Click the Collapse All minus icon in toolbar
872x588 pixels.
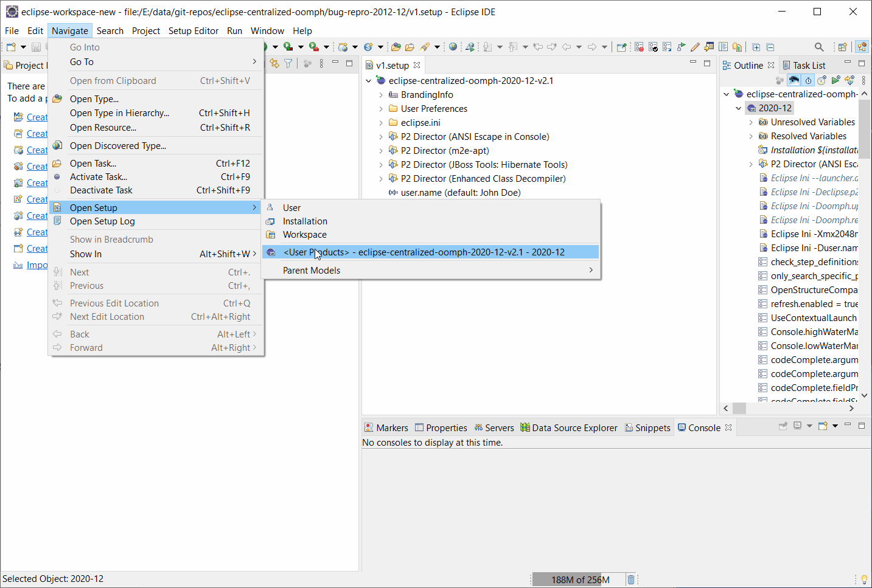coord(770,47)
